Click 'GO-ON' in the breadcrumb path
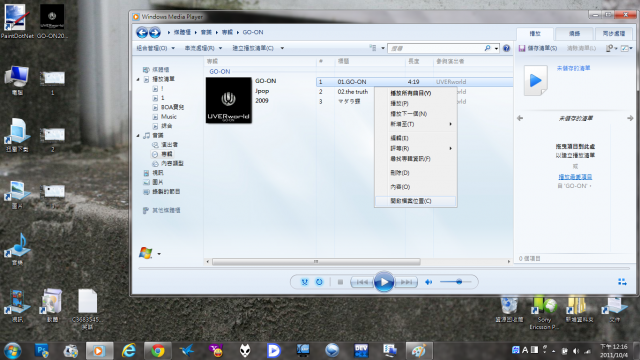The image size is (640, 360). tap(253, 32)
